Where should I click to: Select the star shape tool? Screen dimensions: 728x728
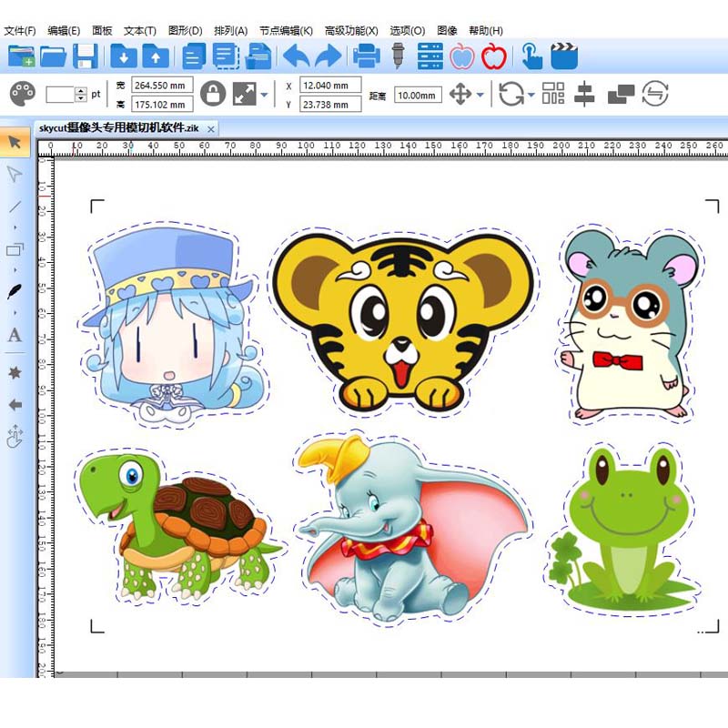[15, 372]
